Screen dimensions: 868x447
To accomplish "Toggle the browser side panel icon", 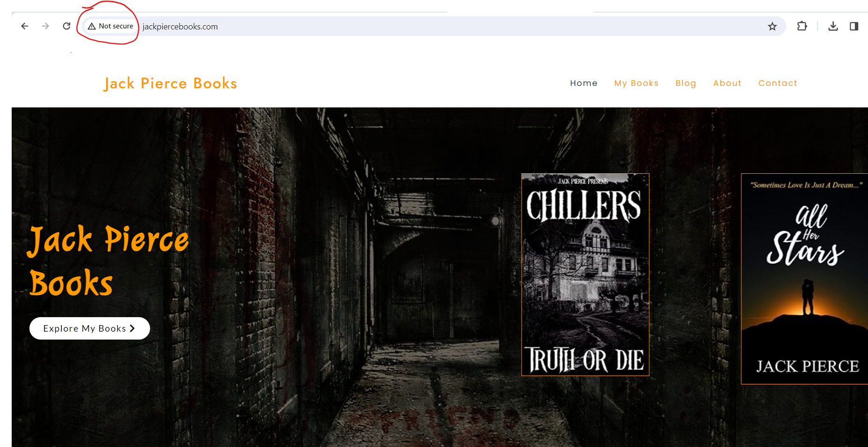I will [x=854, y=26].
